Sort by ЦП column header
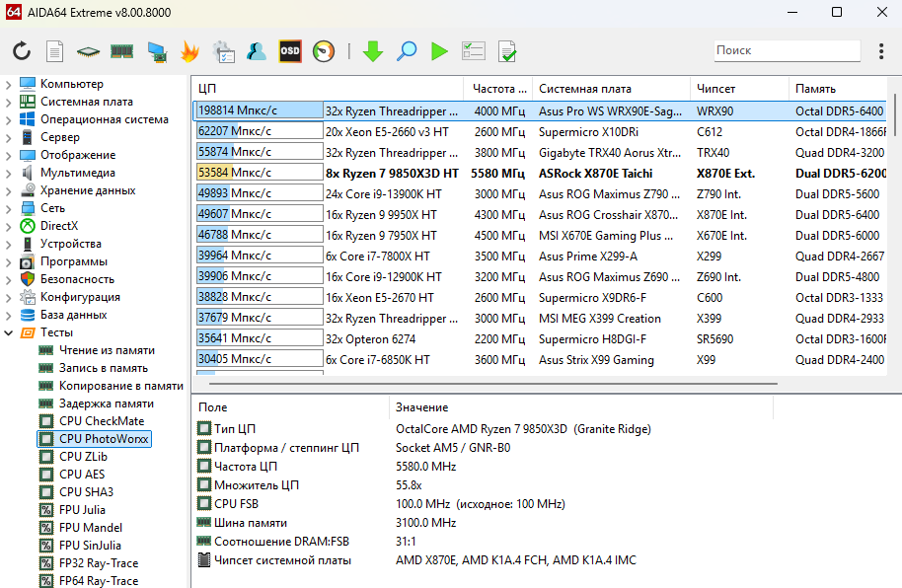The height and width of the screenshot is (588, 902). [328, 89]
